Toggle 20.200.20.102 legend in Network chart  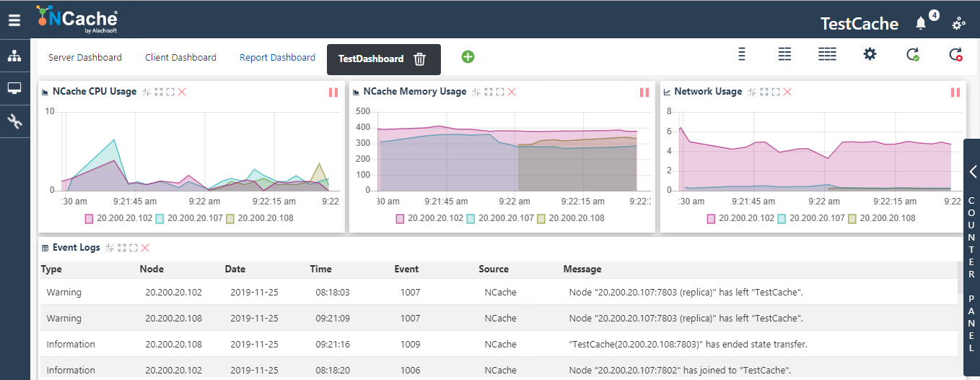pos(740,218)
